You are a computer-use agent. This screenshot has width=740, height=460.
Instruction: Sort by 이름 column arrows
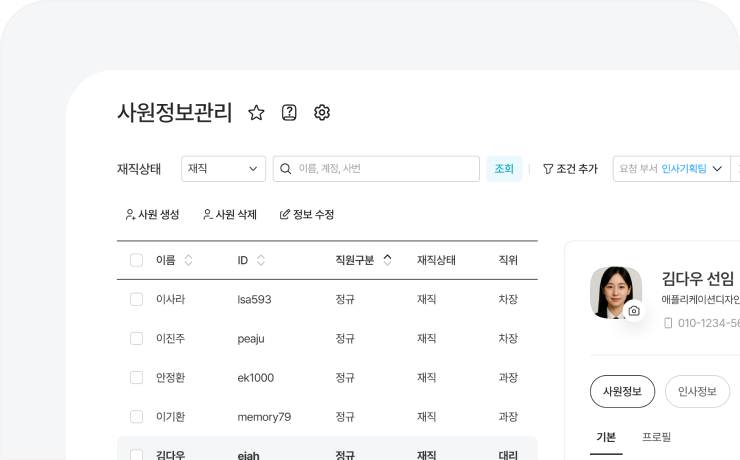pos(188,260)
